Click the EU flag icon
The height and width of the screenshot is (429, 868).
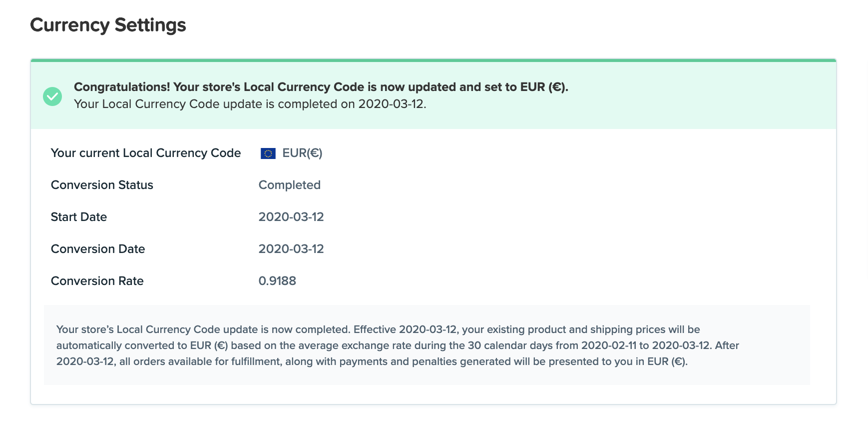click(268, 153)
